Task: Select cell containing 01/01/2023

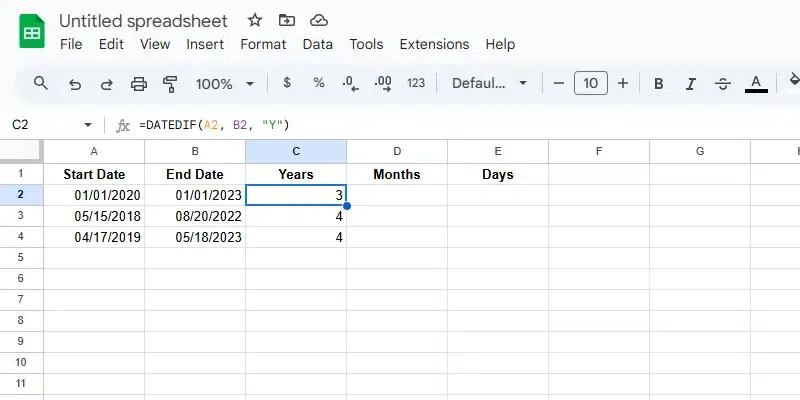Action: (x=195, y=195)
